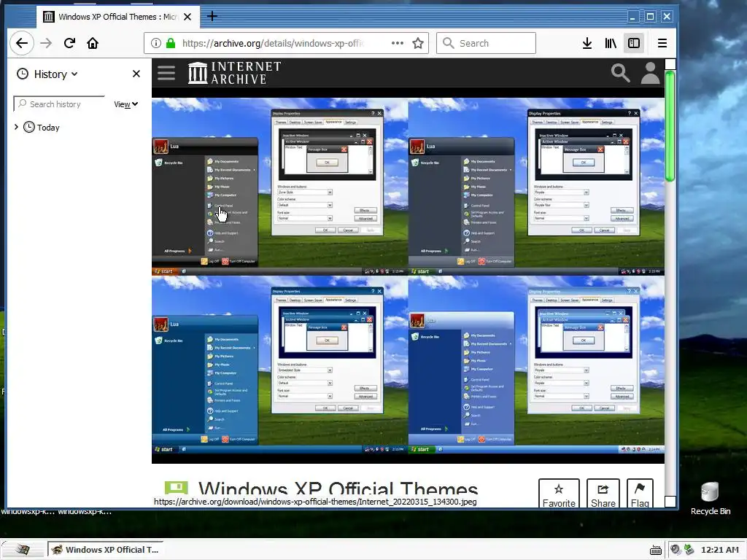Viewport: 747px width, 560px height.
Task: Toggle the sidebar display button
Action: tap(634, 43)
